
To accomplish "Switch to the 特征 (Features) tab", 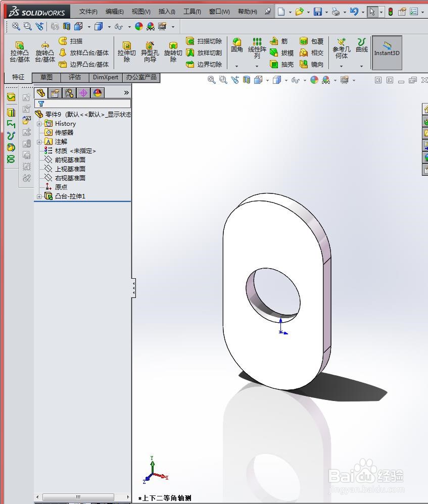I will [x=18, y=77].
